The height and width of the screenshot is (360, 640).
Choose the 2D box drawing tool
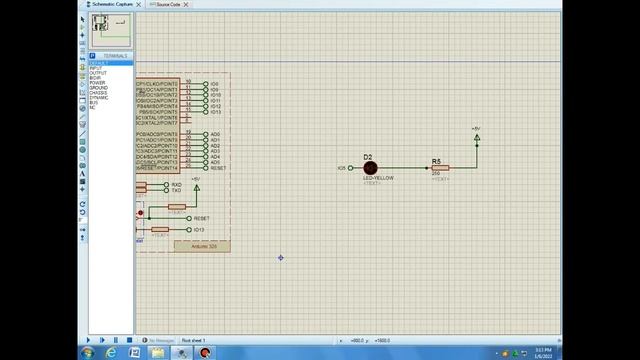[82, 142]
